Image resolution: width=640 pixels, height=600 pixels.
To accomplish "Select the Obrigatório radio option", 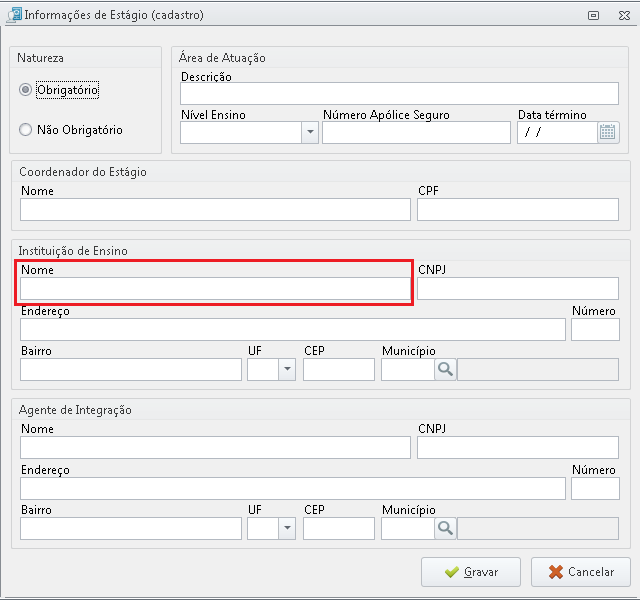I will click(25, 90).
